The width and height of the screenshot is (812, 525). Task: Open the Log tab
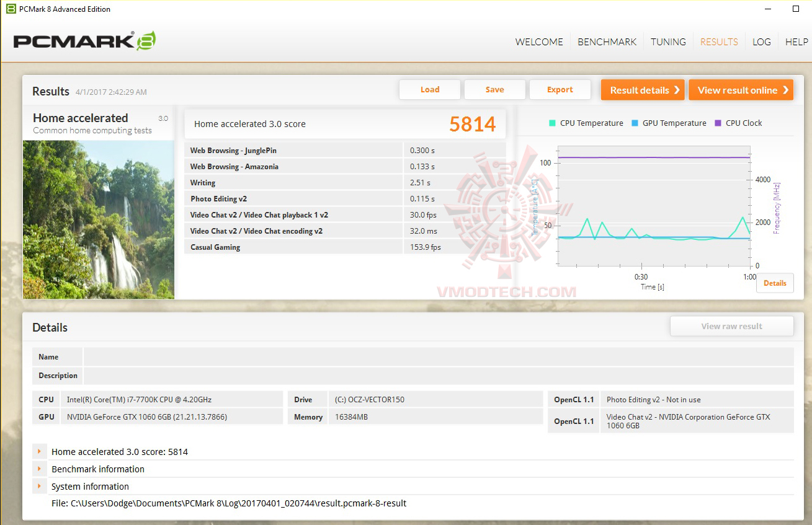(x=761, y=42)
